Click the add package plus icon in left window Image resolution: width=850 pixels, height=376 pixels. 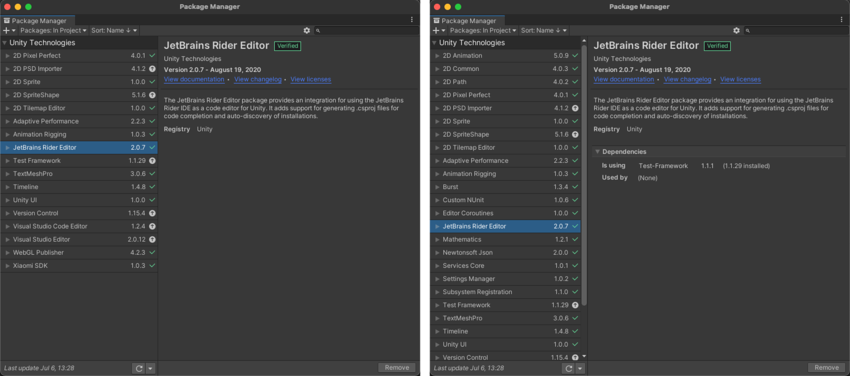[x=7, y=31]
